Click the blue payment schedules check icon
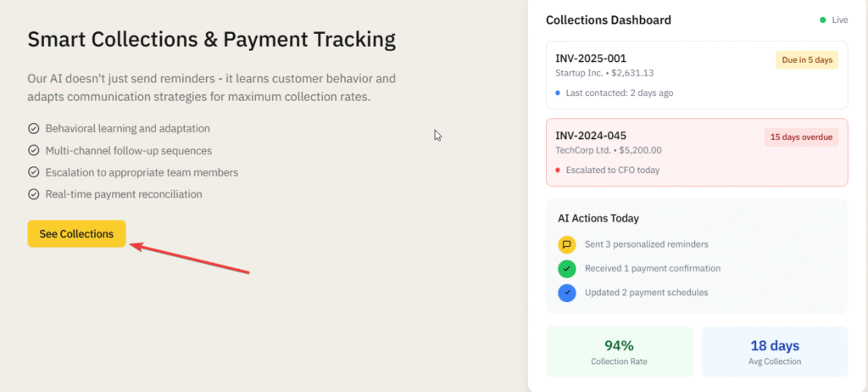 tap(566, 293)
